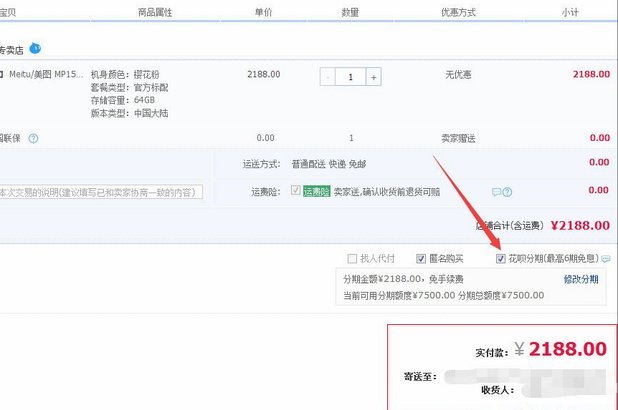Click the help question icon next to 联保
This screenshot has width=618, height=410.
(34, 138)
